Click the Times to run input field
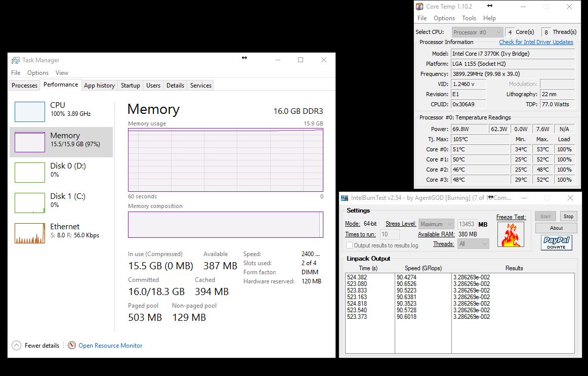Viewport: 588px width, 376px height. click(390, 234)
